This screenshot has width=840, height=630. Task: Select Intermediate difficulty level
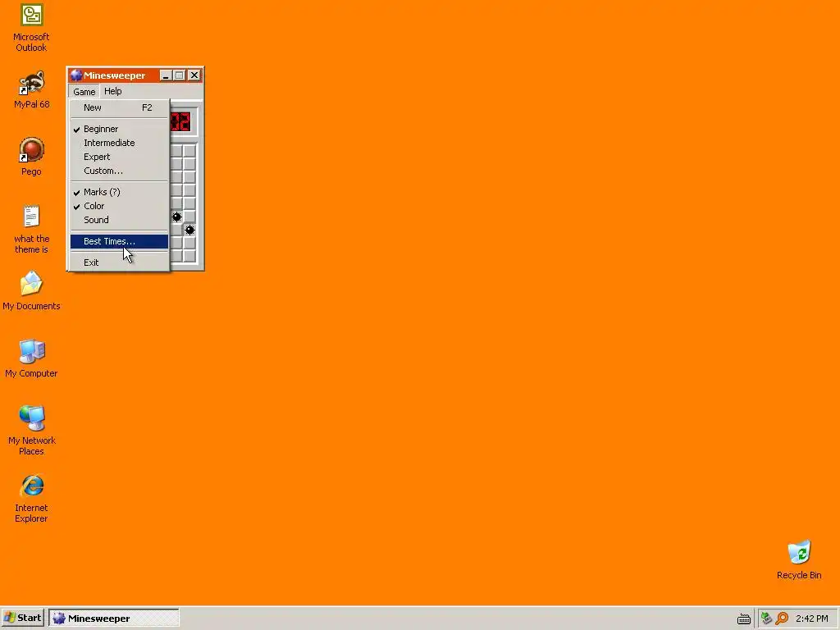(119, 143)
